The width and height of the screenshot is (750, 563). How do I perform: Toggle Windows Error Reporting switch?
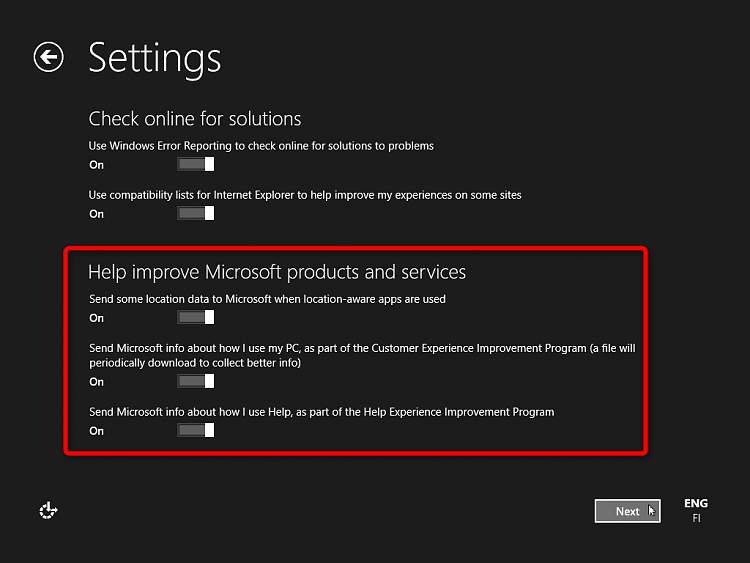[196, 164]
